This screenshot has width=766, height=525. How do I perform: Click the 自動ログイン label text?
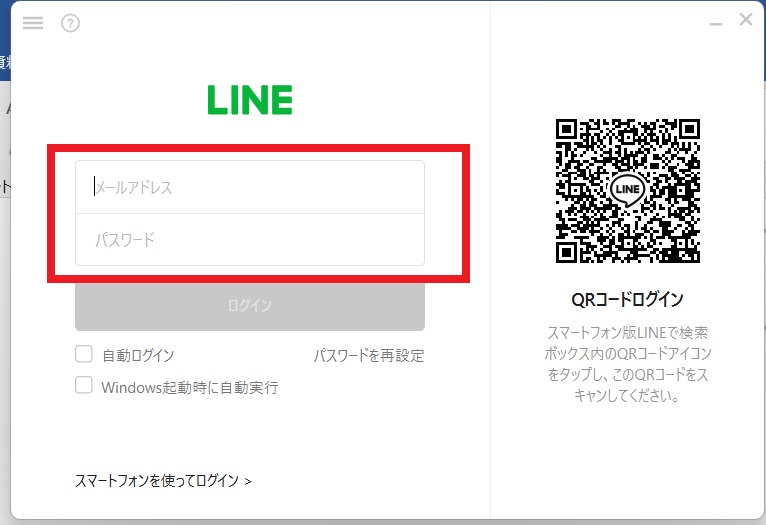tap(138, 355)
